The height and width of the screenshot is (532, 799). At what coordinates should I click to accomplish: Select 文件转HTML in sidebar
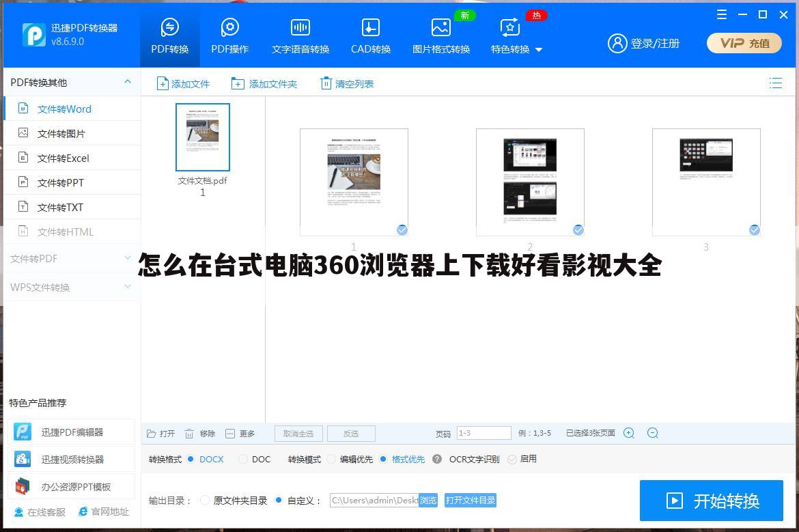click(72, 232)
